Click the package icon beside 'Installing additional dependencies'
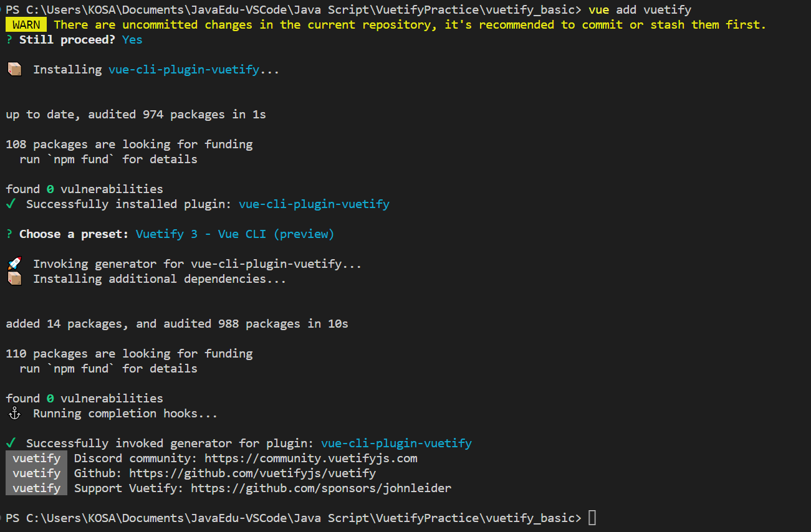 pos(14,279)
